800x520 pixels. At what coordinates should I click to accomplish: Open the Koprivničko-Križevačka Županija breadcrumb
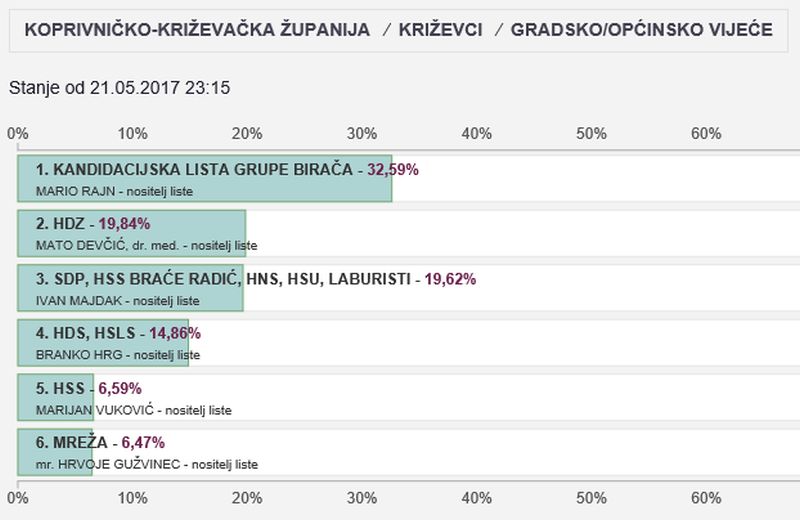tap(183, 30)
